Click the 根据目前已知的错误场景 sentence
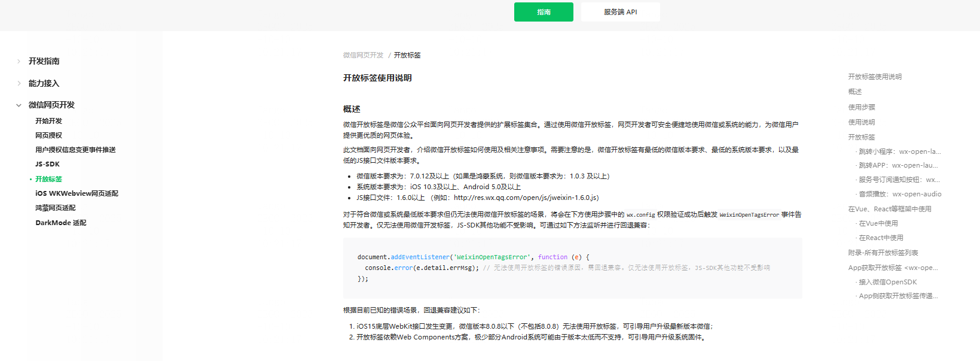Image resolution: width=980 pixels, height=361 pixels. click(x=411, y=310)
